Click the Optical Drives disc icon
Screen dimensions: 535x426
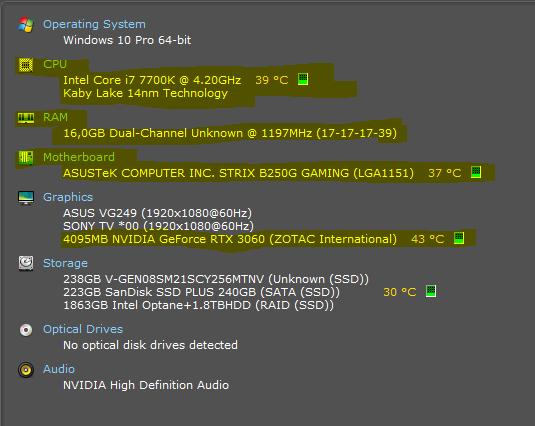tap(26, 329)
